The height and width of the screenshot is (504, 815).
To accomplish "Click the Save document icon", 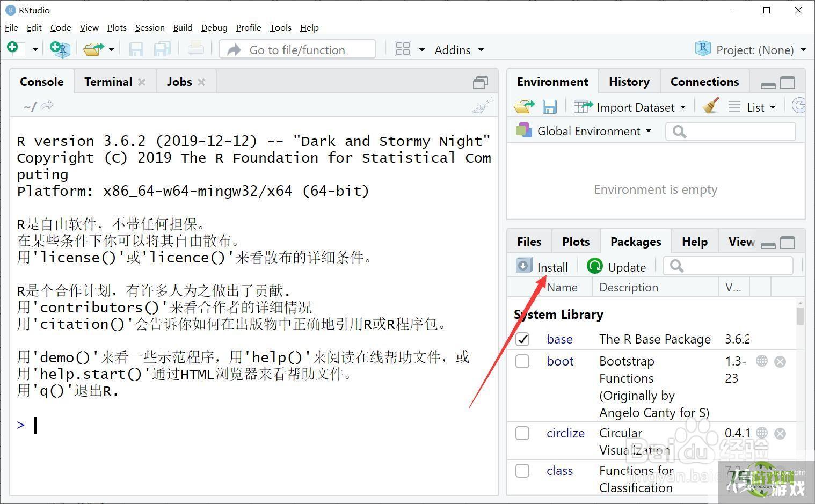I will [x=136, y=50].
